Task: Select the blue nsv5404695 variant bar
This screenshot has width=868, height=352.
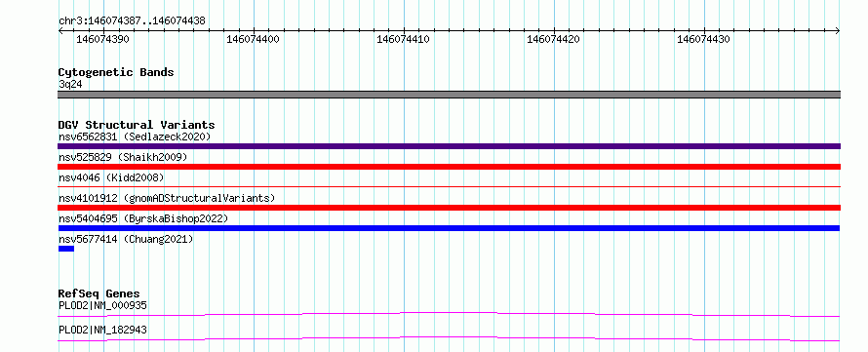Action: pyautogui.click(x=449, y=228)
